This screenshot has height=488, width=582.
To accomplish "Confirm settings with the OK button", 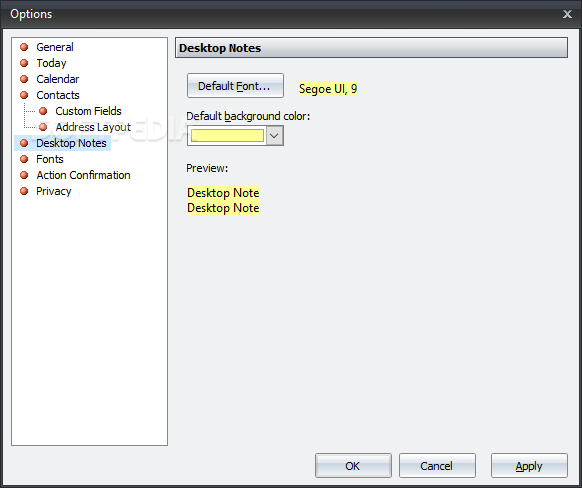I will coord(353,466).
